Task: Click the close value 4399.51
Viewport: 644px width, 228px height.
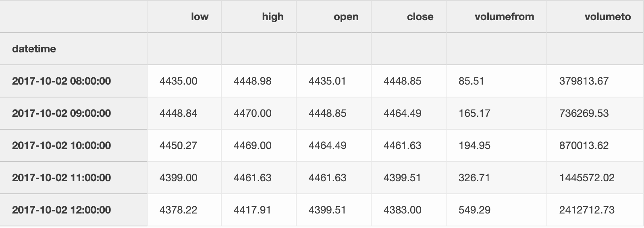Action: pos(402,178)
